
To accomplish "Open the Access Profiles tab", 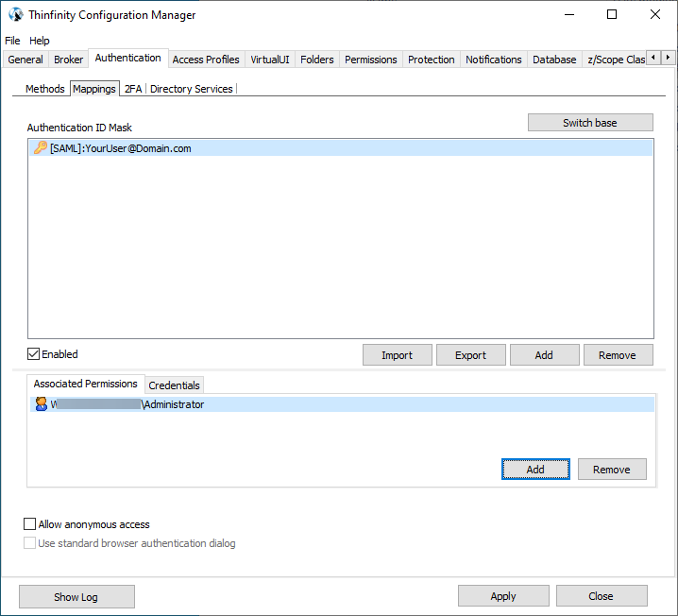I will coord(206,60).
